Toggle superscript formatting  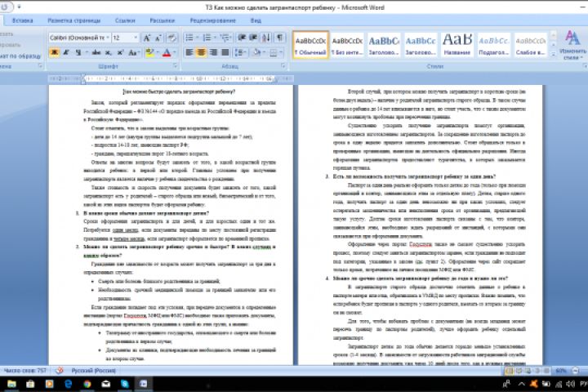[x=120, y=52]
